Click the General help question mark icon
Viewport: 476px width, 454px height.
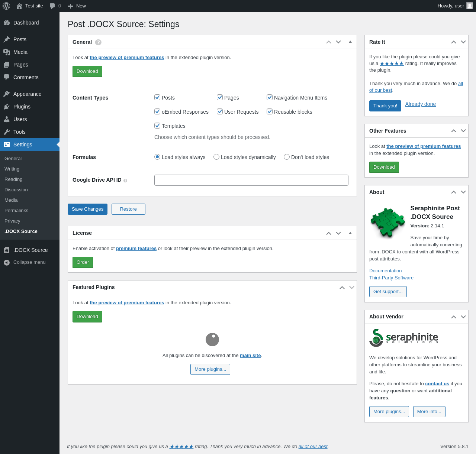(98, 42)
